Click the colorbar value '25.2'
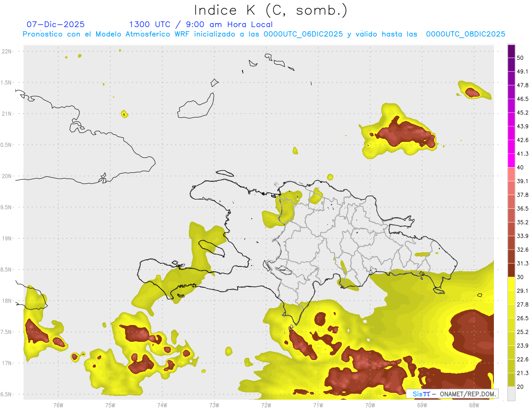This screenshot has height=411, width=532. tap(523, 332)
